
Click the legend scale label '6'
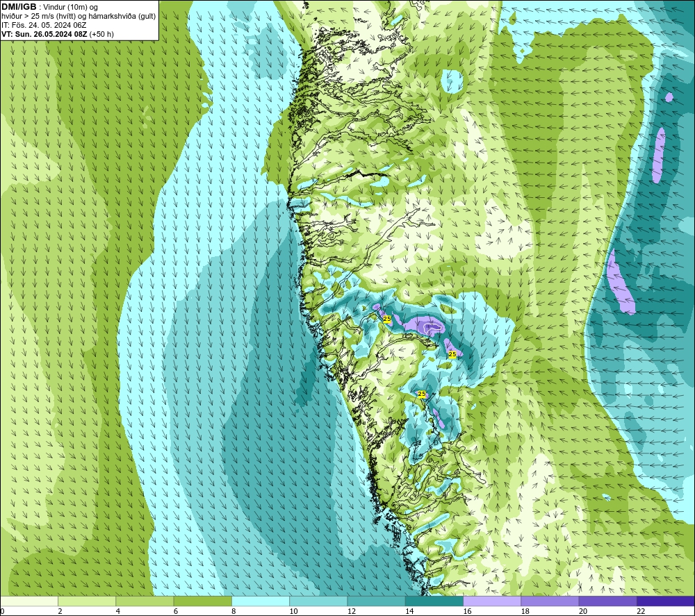(x=176, y=612)
